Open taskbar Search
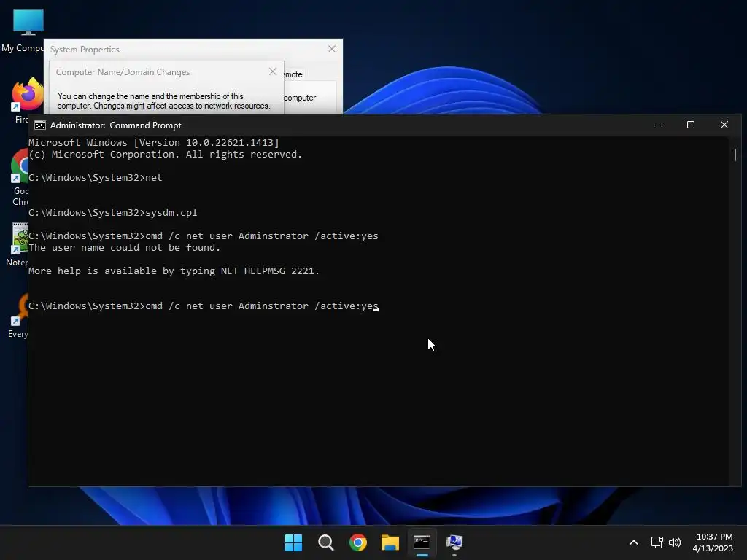Viewport: 747px width, 560px height. click(326, 542)
